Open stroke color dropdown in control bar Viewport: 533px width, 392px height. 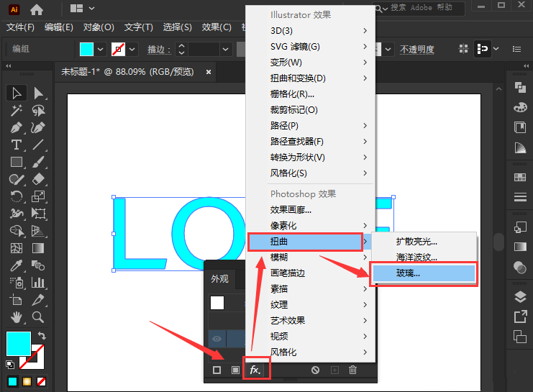click(132, 50)
